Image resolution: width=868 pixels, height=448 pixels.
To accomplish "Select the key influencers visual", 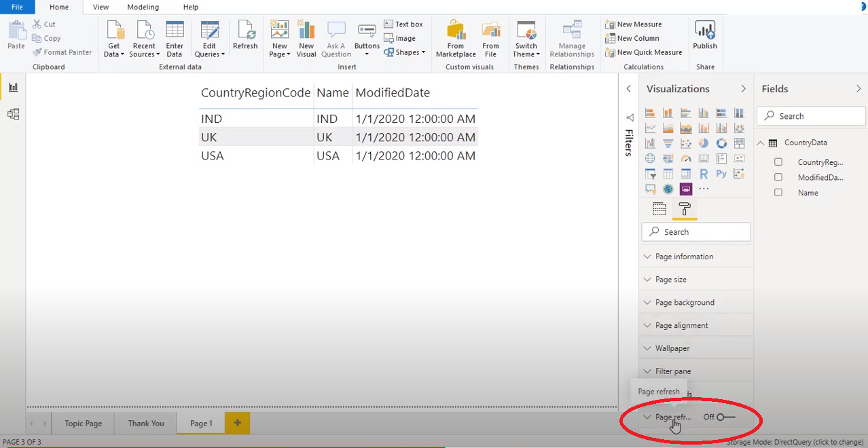I will [739, 174].
